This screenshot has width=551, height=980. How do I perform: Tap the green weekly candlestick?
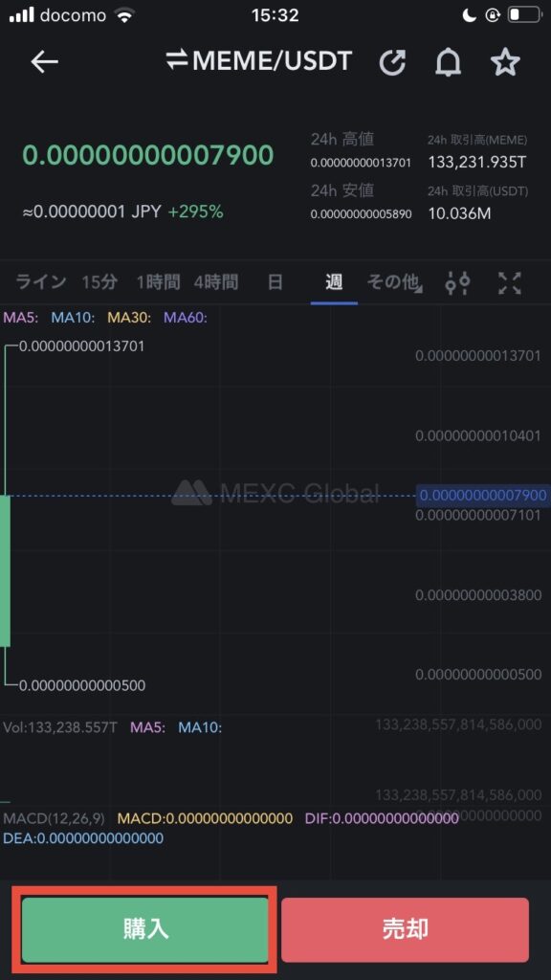5,570
